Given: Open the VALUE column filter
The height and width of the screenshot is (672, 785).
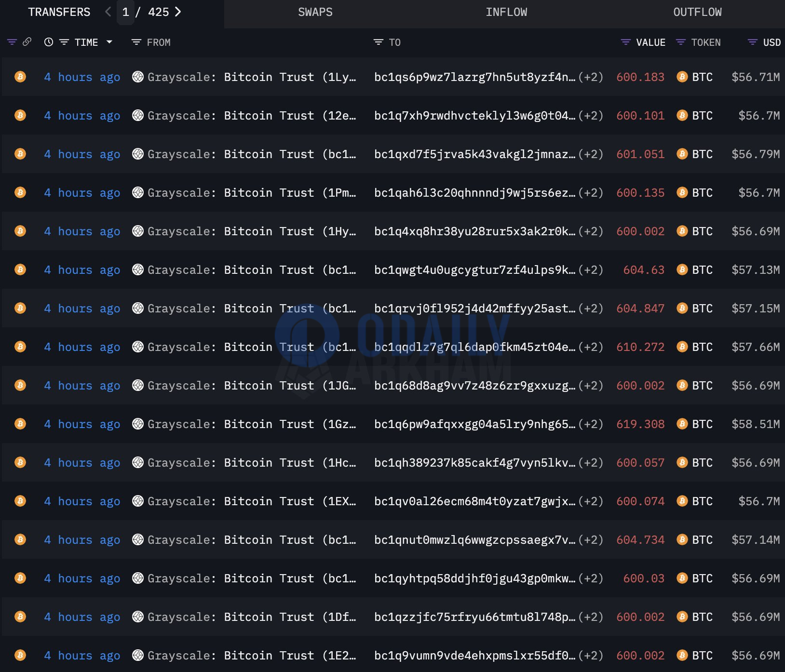Looking at the screenshot, I should pyautogui.click(x=625, y=42).
